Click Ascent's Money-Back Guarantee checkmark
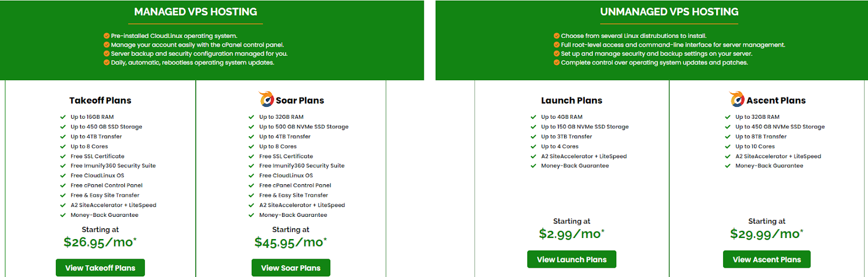 [x=728, y=166]
